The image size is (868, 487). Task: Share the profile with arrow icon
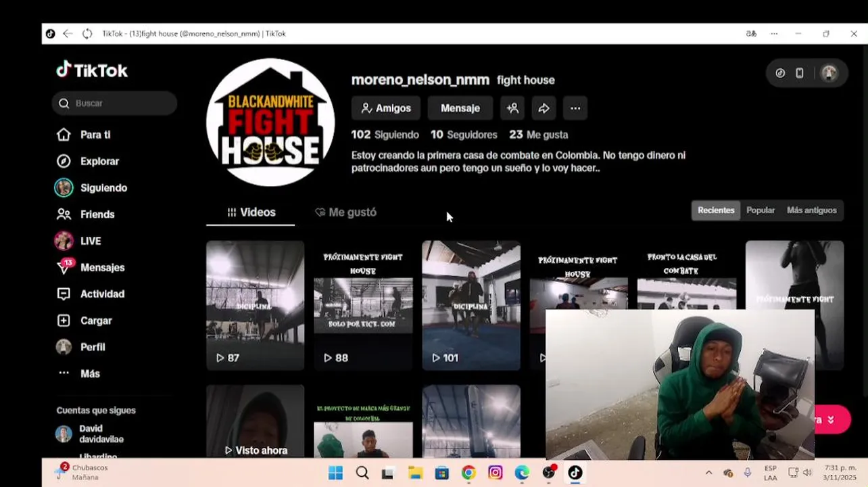coord(544,108)
